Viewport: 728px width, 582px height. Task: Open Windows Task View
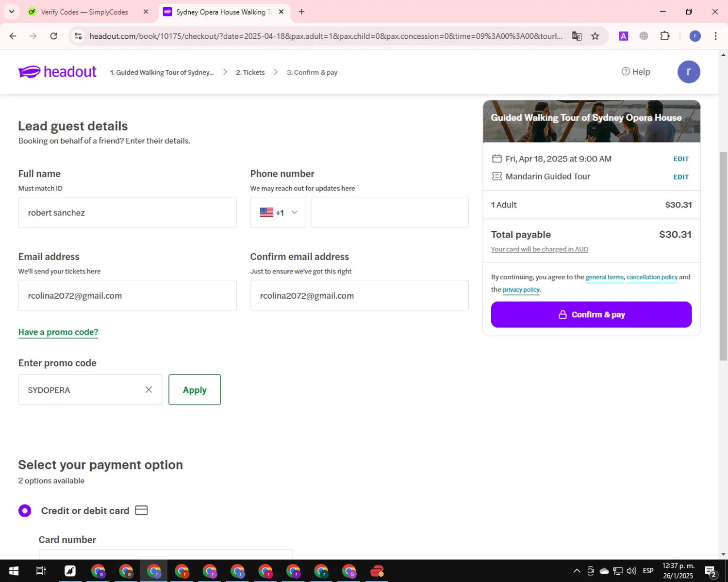(x=41, y=571)
